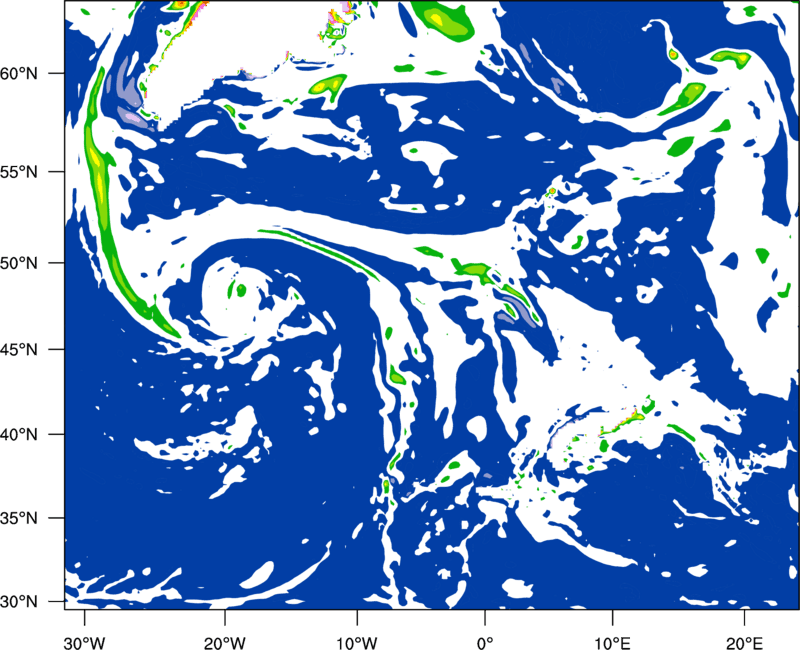The image size is (800, 650).
Task: Click the 0° longitude label
Action: [485, 642]
